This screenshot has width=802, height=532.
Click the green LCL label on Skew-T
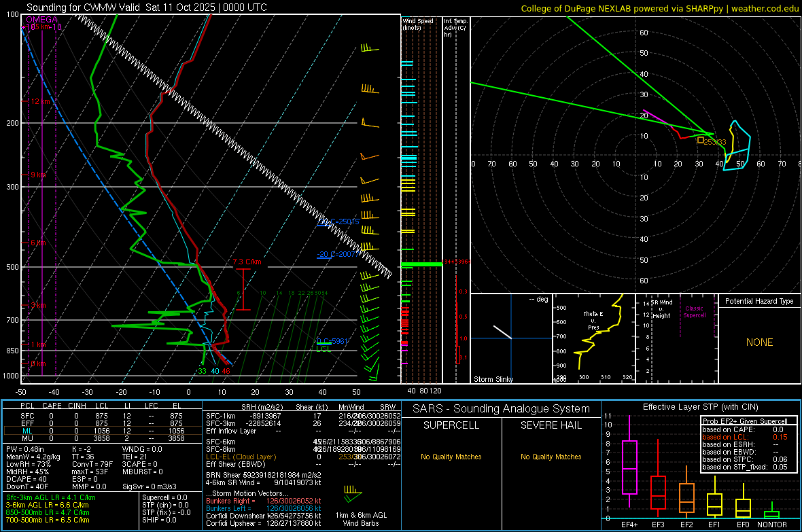[324, 349]
